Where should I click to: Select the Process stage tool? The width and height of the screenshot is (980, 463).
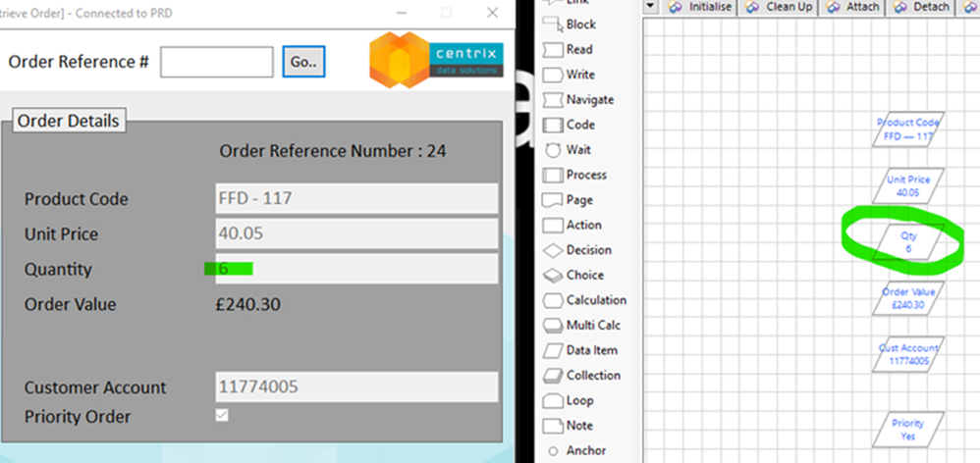[x=575, y=175]
